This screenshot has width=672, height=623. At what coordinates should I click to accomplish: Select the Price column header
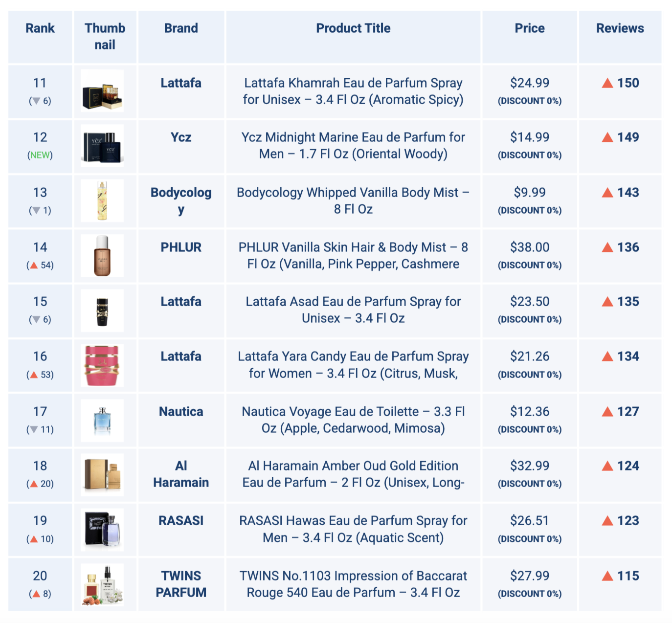[x=530, y=28]
